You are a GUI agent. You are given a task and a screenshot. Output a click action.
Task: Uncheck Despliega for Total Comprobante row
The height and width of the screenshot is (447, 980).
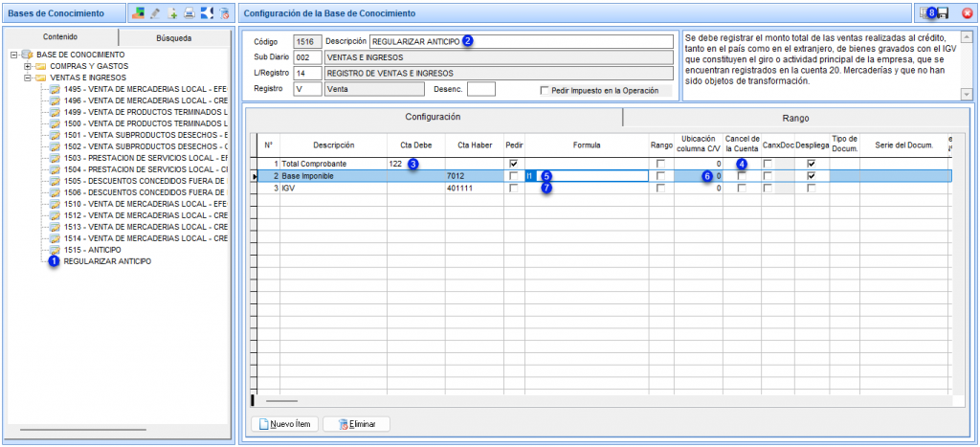click(x=812, y=164)
